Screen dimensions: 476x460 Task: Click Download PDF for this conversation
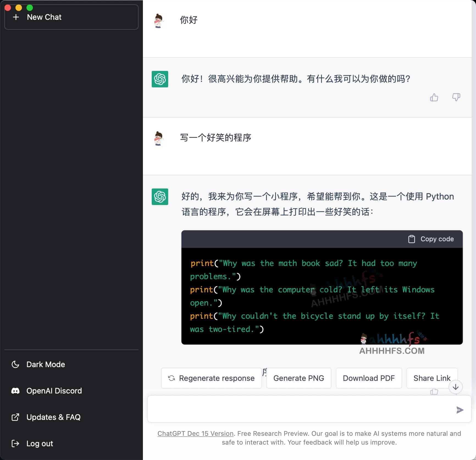pyautogui.click(x=369, y=378)
